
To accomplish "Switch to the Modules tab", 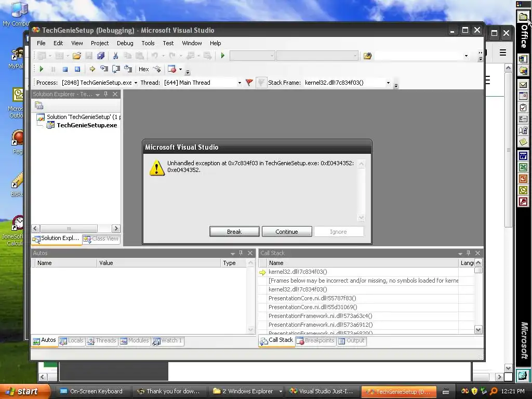I will coord(135,340).
